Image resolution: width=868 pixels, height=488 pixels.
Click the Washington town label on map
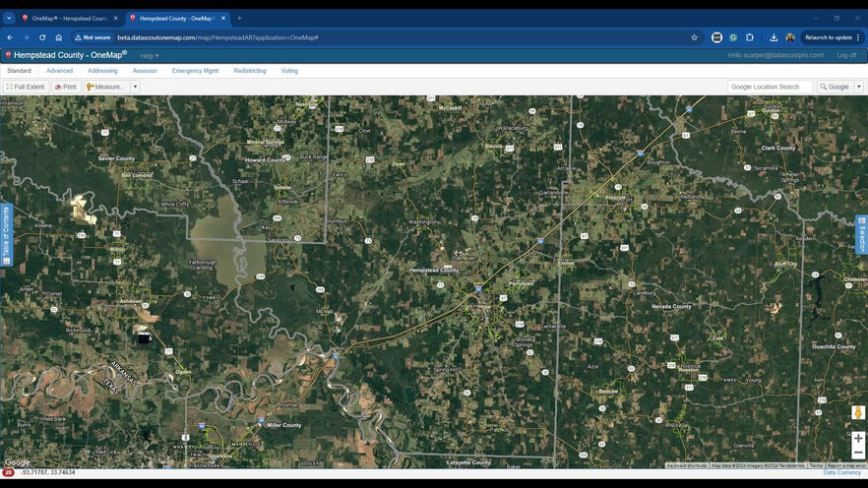tap(423, 222)
